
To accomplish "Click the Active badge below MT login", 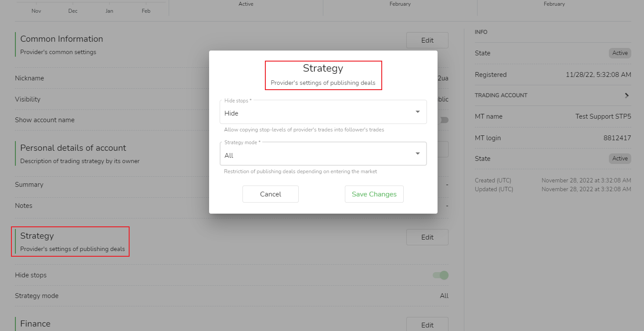I will tap(620, 159).
